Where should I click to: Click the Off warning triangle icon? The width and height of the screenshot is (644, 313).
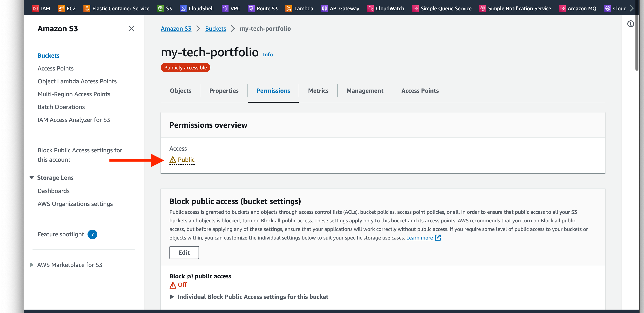[173, 285]
